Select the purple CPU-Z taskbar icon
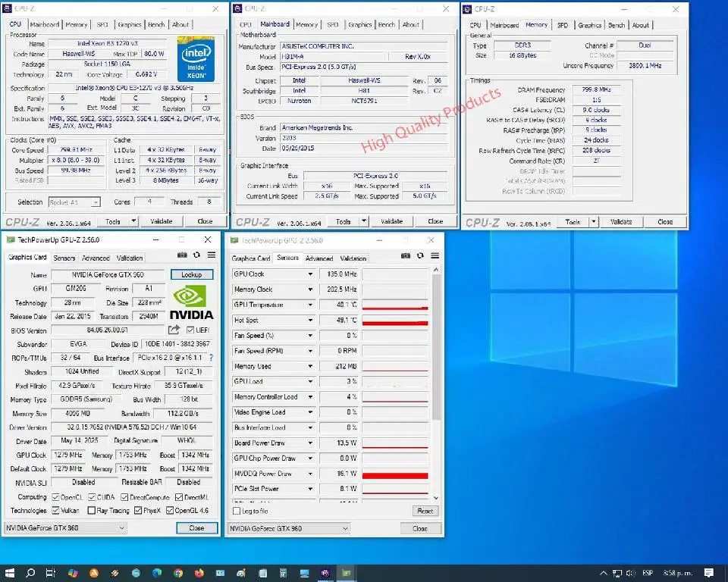This screenshot has height=582, width=728. tap(325, 573)
